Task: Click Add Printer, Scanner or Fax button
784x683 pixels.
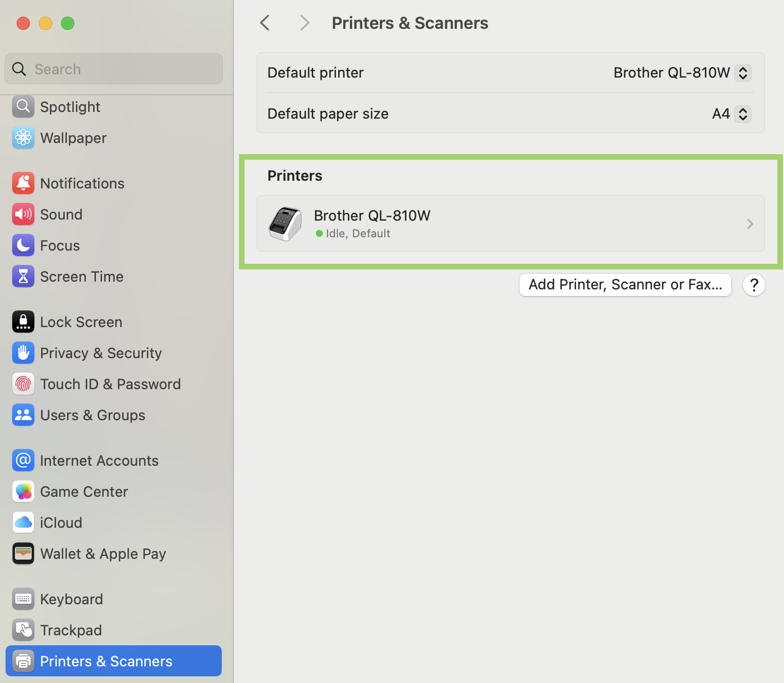Action: coord(625,284)
